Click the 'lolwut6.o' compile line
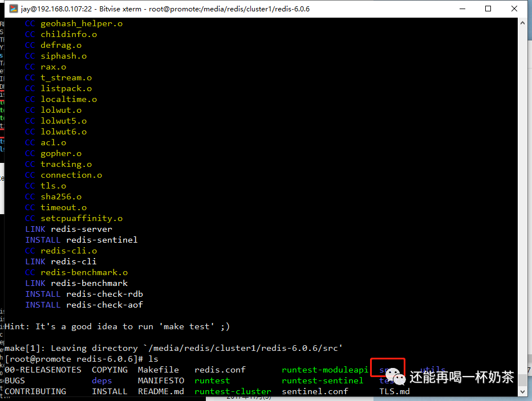 coord(56,132)
